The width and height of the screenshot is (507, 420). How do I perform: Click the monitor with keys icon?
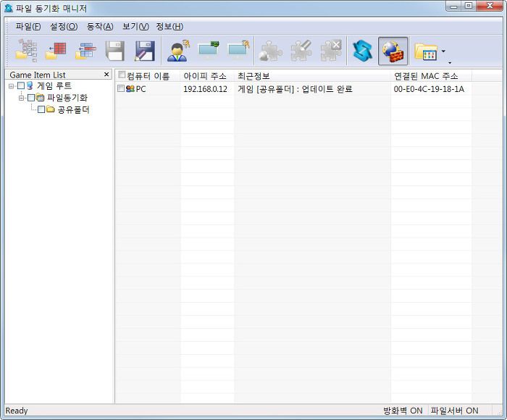[238, 51]
